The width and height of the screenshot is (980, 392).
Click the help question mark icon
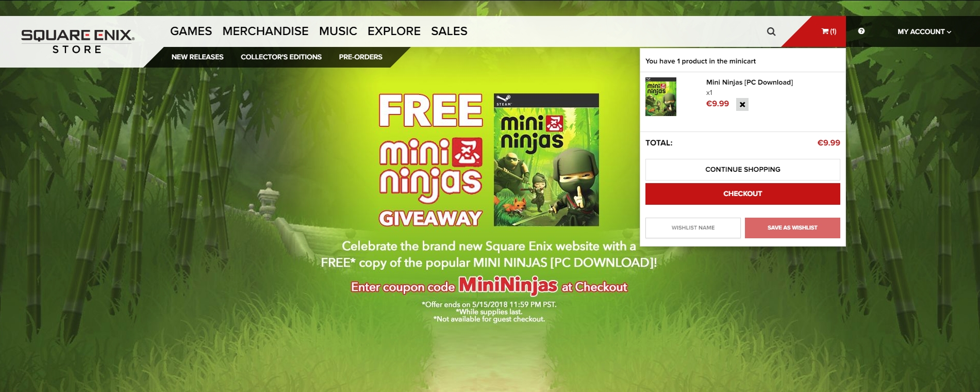861,31
